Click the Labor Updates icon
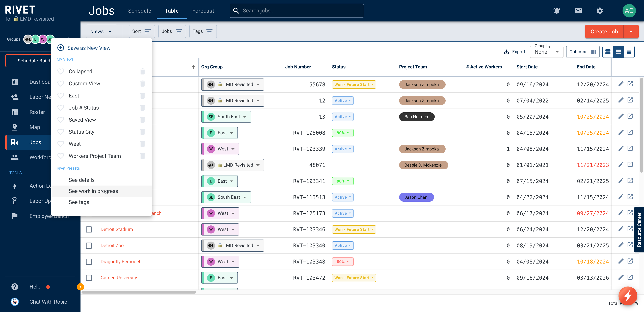 click(x=15, y=201)
